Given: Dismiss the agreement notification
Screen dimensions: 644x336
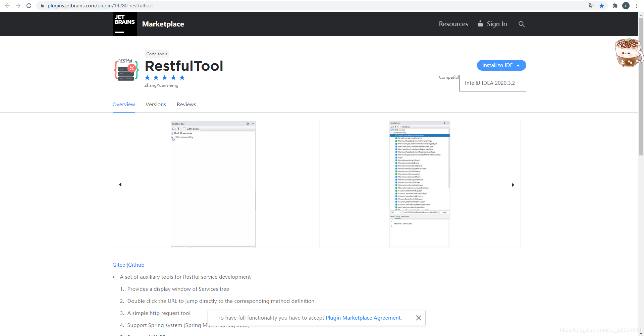Looking at the screenshot, I should click(x=419, y=318).
